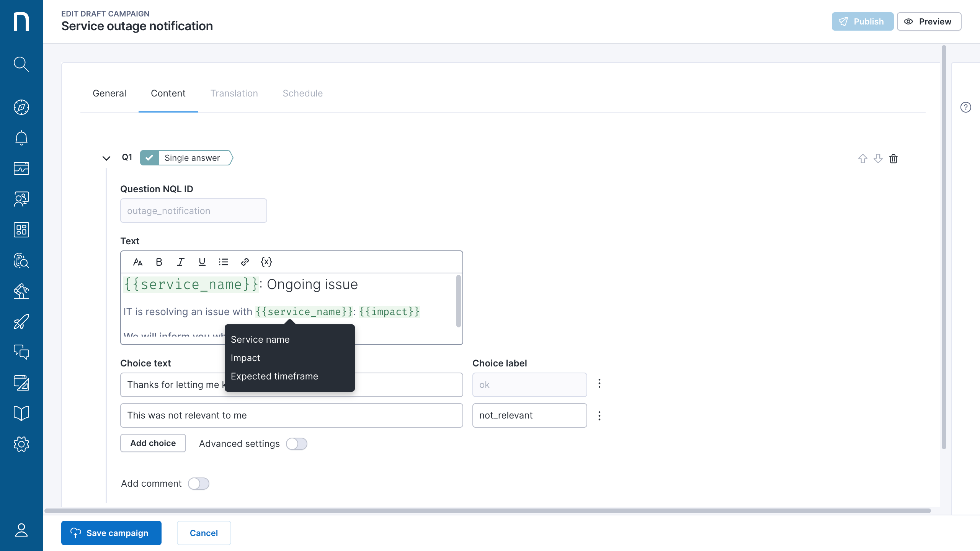
Task: Switch to the General tab
Action: tap(109, 93)
